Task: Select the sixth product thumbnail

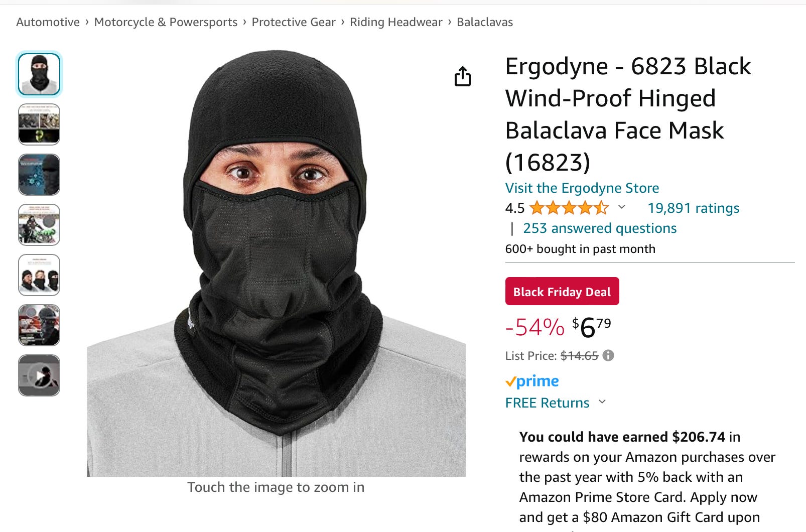Action: click(39, 325)
